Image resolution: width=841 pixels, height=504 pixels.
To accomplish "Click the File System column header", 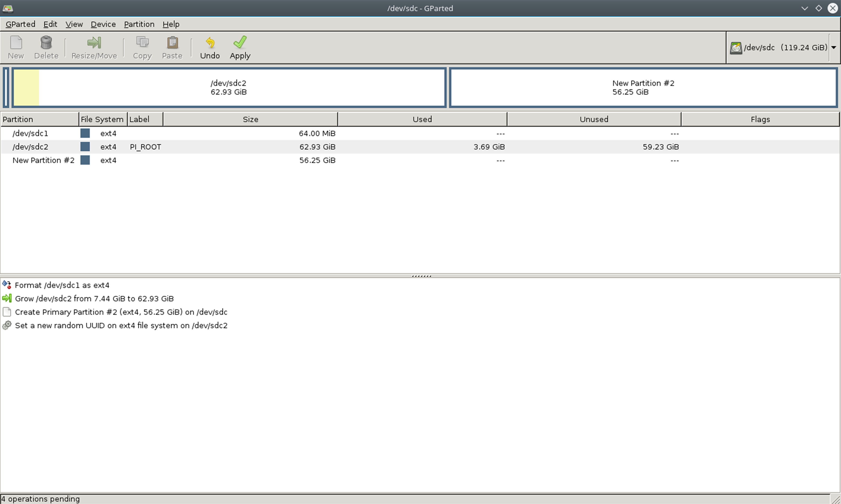I will click(103, 119).
